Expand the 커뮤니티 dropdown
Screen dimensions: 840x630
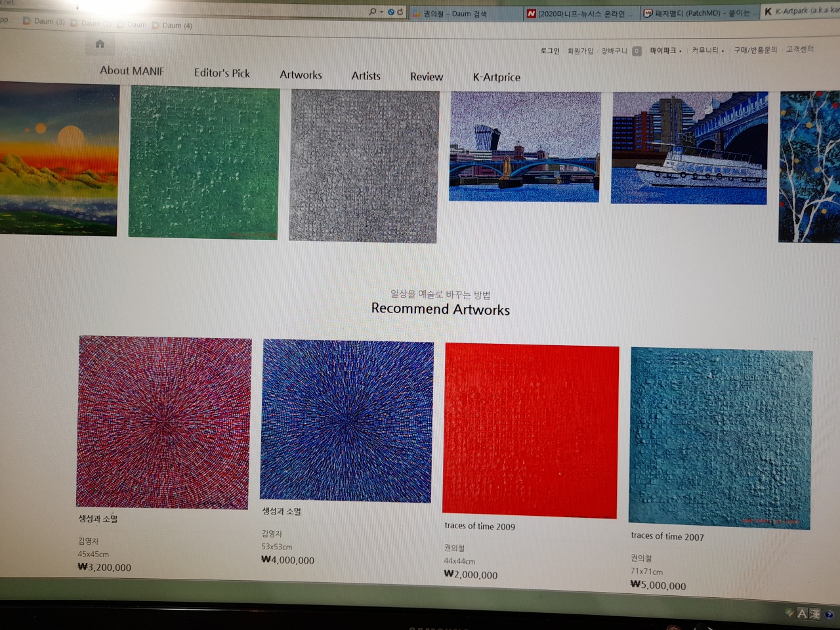(707, 50)
